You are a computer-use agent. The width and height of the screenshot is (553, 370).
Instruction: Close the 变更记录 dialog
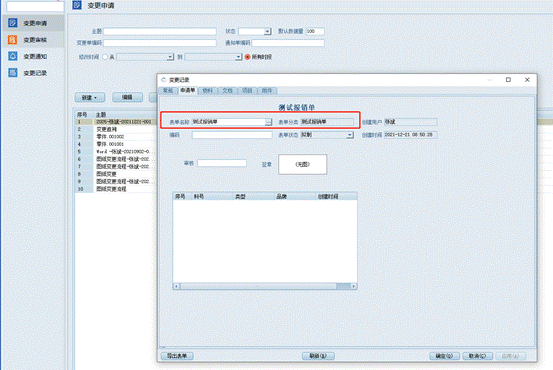[x=527, y=80]
